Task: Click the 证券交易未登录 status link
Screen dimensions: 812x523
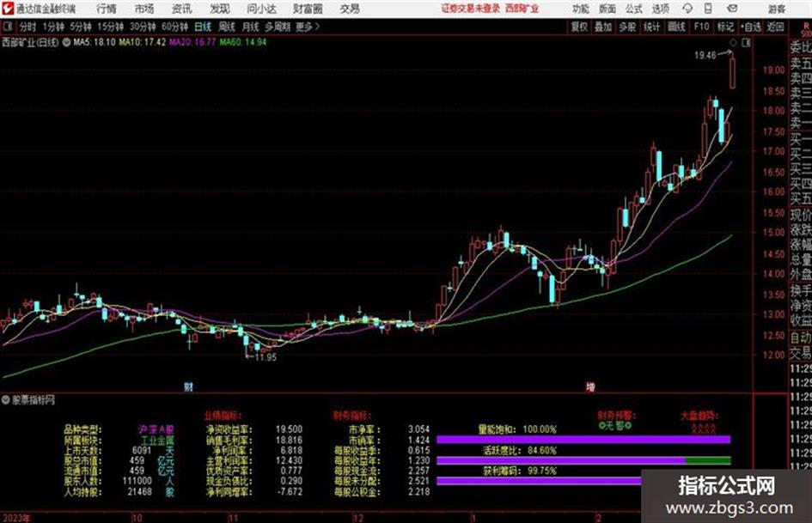Action: click(471, 9)
